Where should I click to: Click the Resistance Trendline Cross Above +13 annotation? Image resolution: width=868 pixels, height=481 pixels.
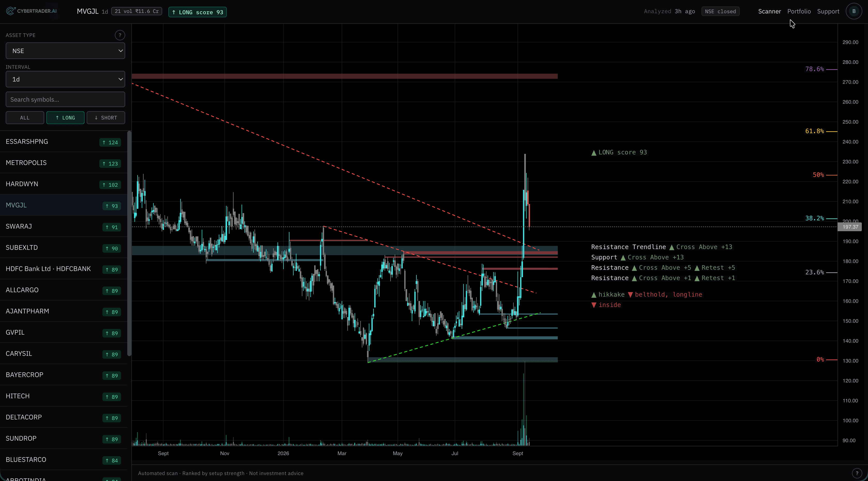[661, 247]
